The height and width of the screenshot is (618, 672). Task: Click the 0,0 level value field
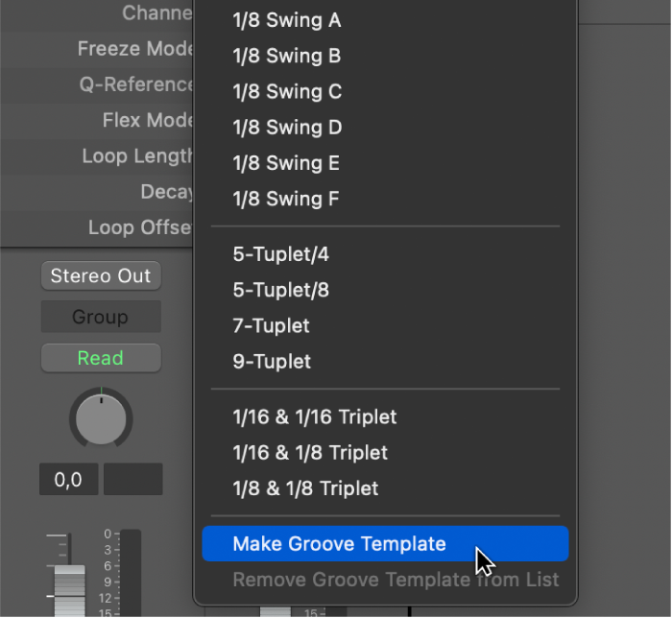coord(68,480)
